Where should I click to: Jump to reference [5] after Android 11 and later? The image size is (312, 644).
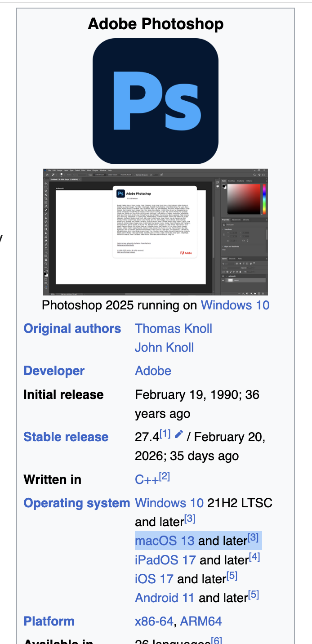(x=254, y=595)
